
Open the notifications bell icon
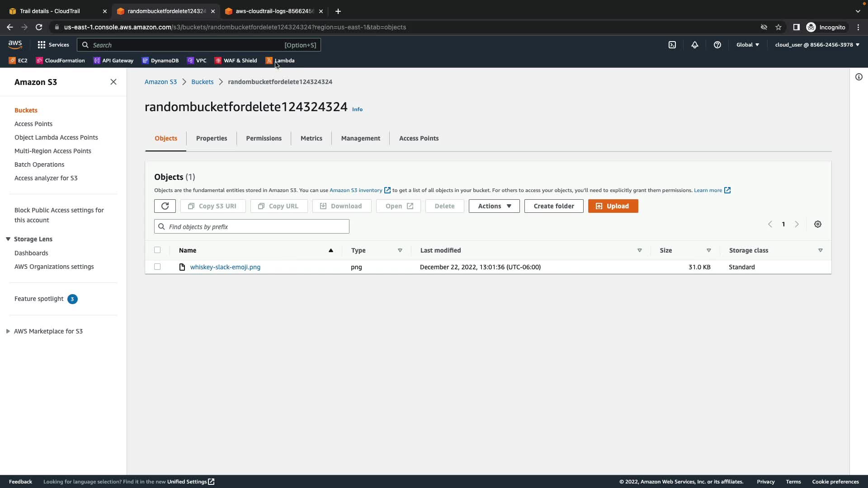(x=695, y=45)
